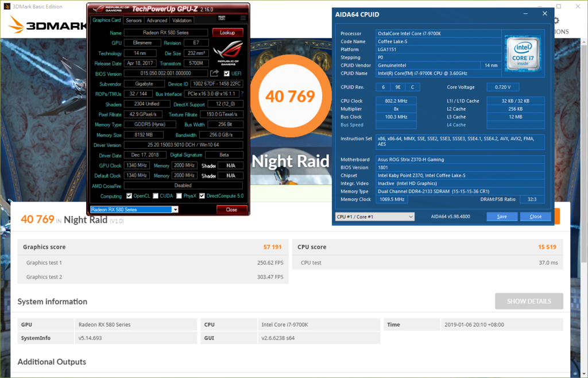
Task: Click the Time value 2019-01-06 20:10 +08:00
Action: point(474,325)
